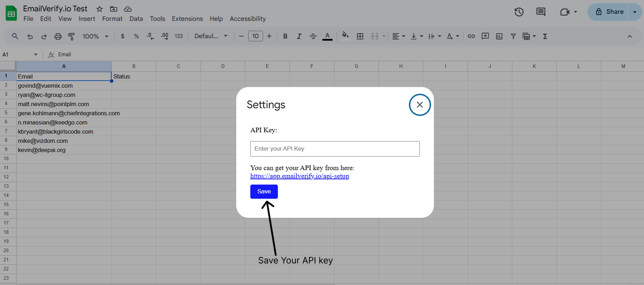Check the cloud save status icon

(x=128, y=9)
